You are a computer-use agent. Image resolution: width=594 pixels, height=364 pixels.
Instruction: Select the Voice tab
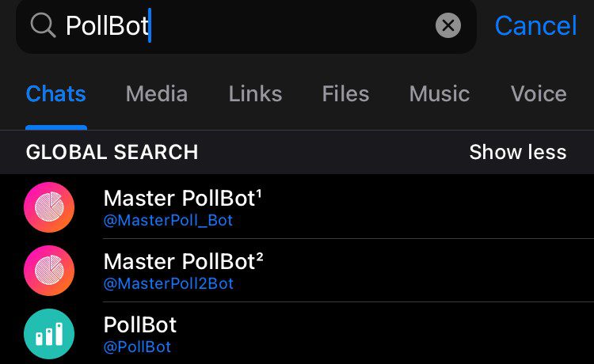point(539,94)
